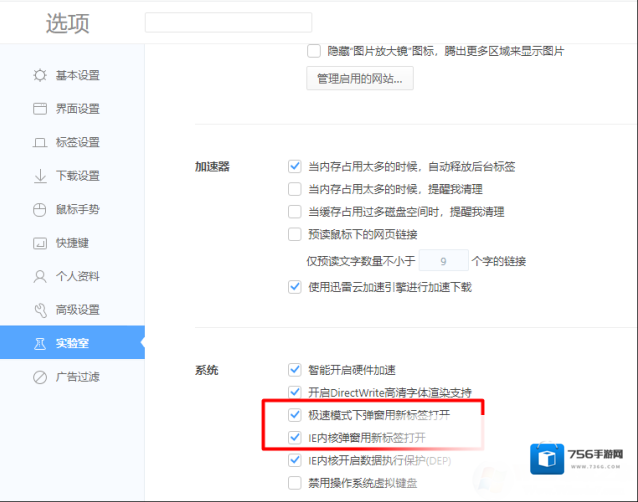The height and width of the screenshot is (502, 638).
Task: Click the 标签设置 tab icon
Action: click(x=40, y=142)
